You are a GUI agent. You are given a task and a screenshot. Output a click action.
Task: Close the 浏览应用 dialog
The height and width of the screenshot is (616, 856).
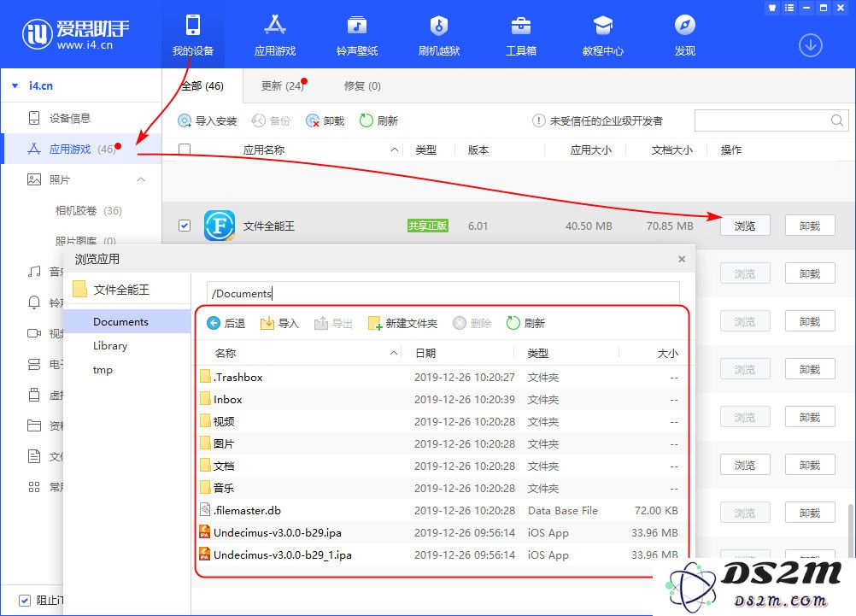point(682,259)
